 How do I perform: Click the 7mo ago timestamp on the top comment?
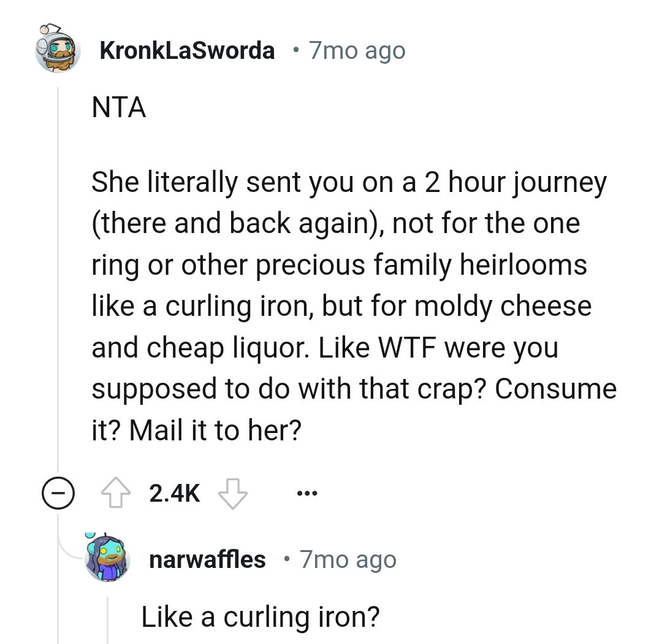[x=356, y=50]
